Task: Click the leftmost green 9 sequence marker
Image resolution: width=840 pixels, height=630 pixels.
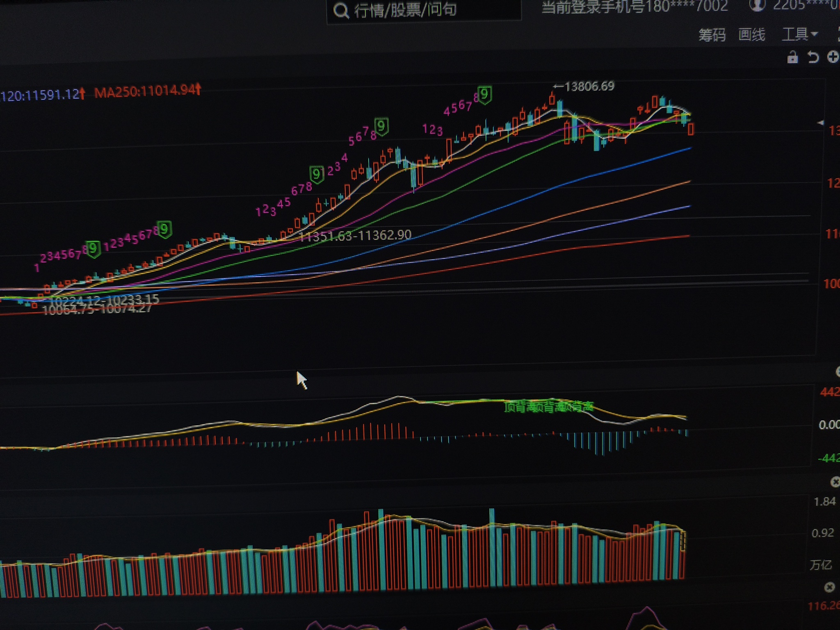Action: (x=94, y=249)
